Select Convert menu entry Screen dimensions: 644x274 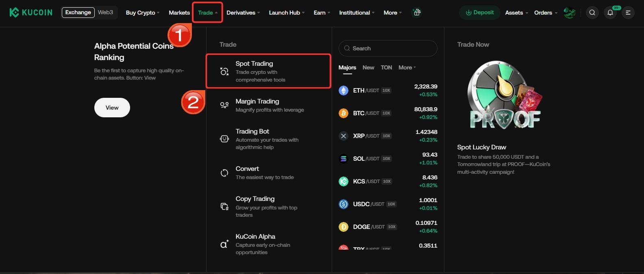(x=268, y=173)
